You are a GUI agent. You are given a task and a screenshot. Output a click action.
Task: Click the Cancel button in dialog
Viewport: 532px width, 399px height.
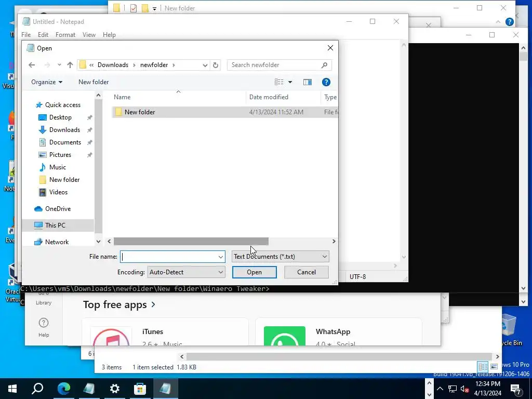307,272
